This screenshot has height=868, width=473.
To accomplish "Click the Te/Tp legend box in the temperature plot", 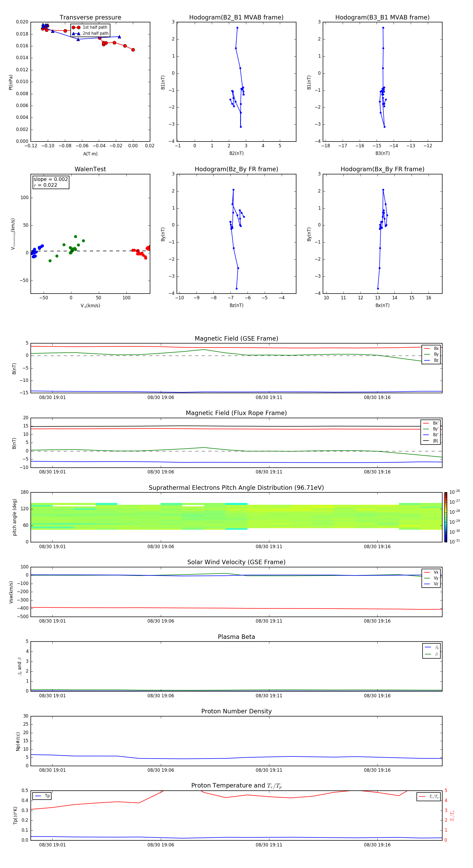I will pos(428,796).
